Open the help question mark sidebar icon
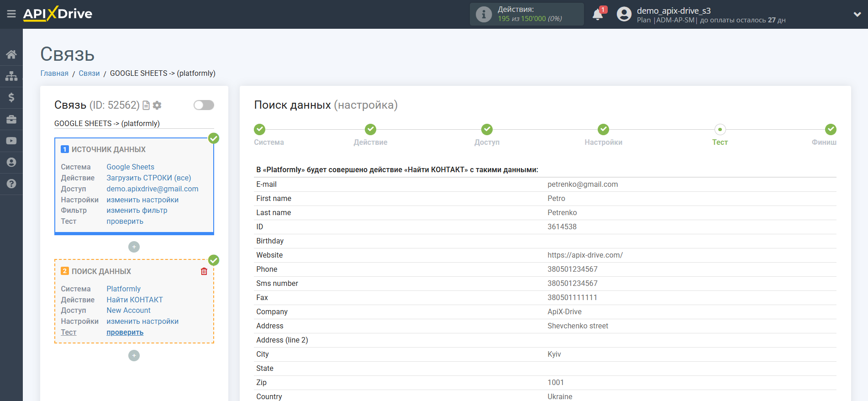 11,184
